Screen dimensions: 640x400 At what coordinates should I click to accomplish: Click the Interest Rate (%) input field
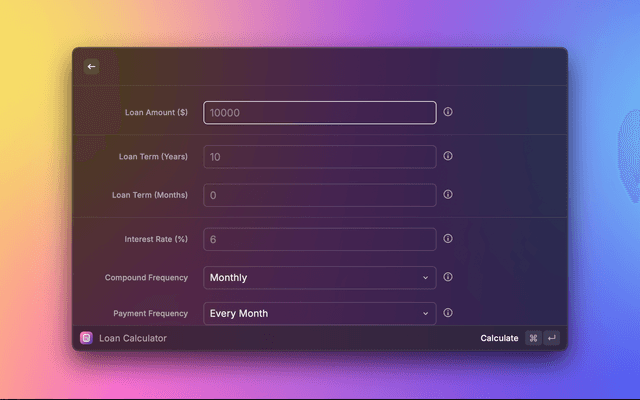coord(319,239)
